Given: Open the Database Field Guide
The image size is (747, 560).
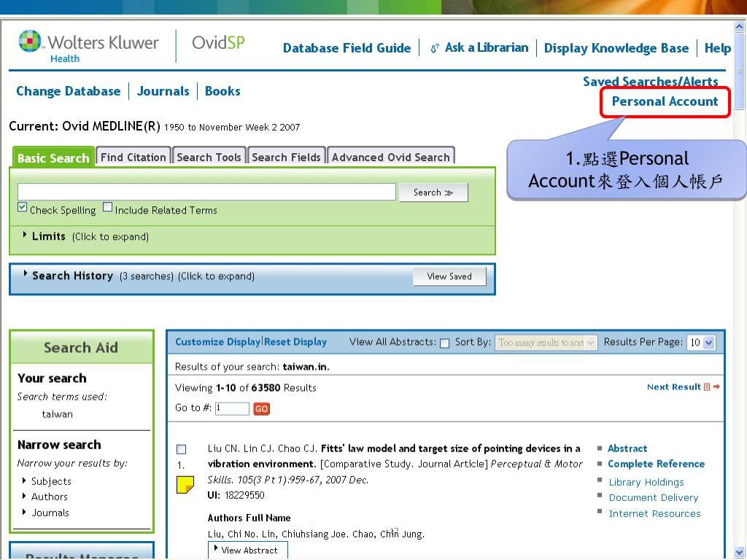Looking at the screenshot, I should click(x=347, y=48).
